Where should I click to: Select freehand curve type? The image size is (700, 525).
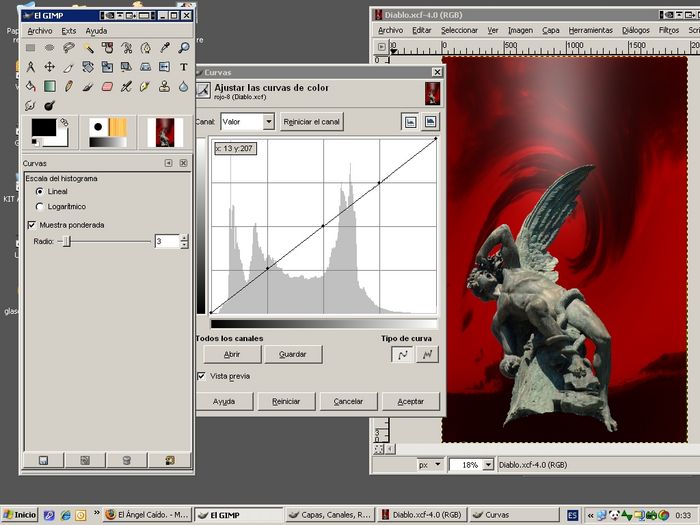[428, 354]
